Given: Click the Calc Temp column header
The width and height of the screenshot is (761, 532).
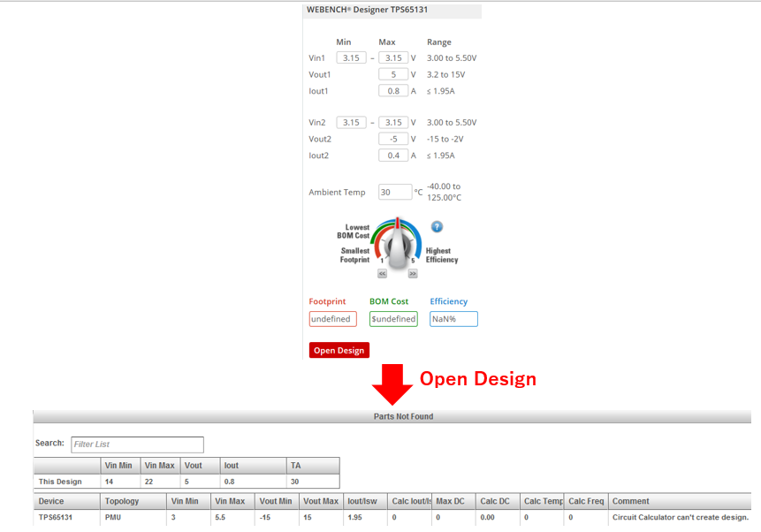Looking at the screenshot, I should click(542, 501).
